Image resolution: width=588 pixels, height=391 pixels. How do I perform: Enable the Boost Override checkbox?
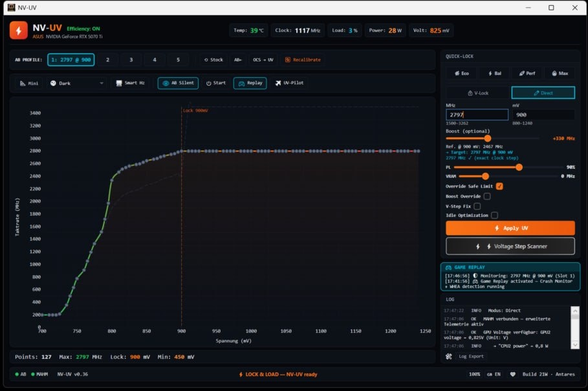click(x=486, y=196)
